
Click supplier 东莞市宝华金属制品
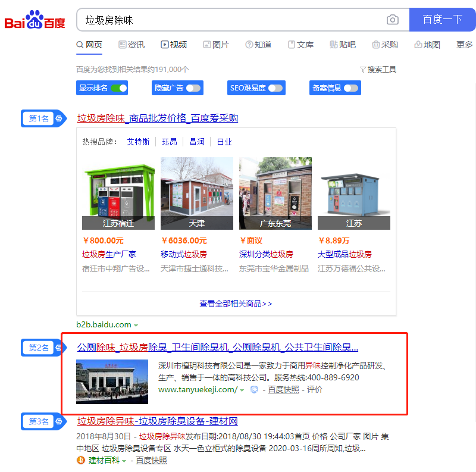274,268
